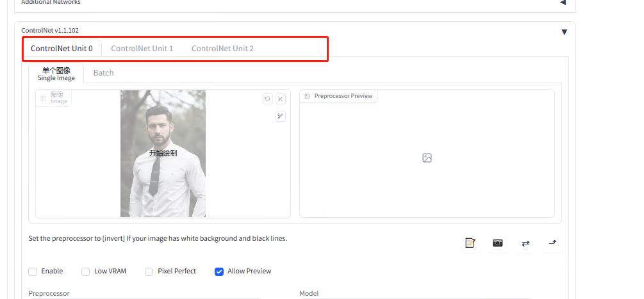644x299 pixels.
Task: Remove the uploaded image with the X icon
Action: [x=281, y=99]
